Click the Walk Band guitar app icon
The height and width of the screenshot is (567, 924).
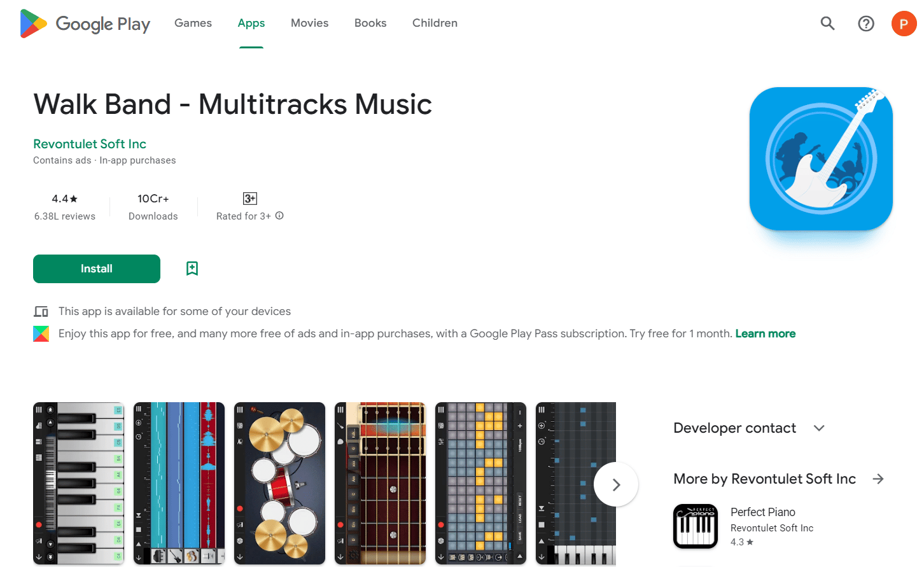point(821,158)
